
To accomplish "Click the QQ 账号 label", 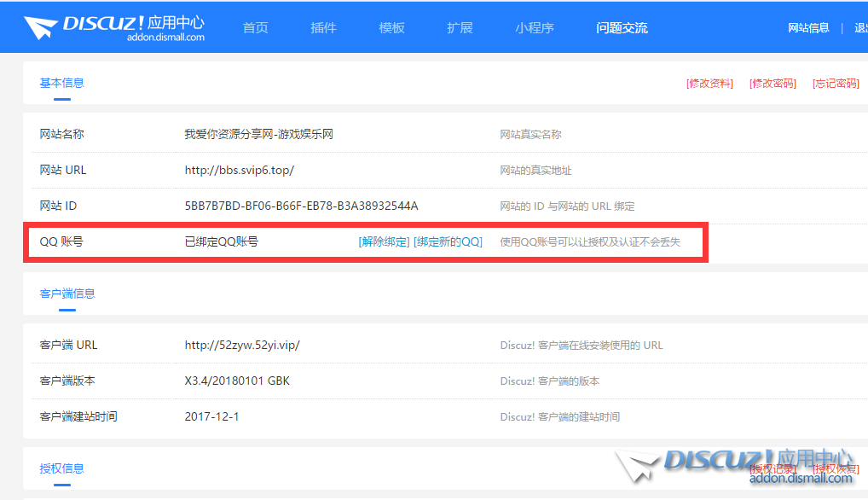I will 61,241.
